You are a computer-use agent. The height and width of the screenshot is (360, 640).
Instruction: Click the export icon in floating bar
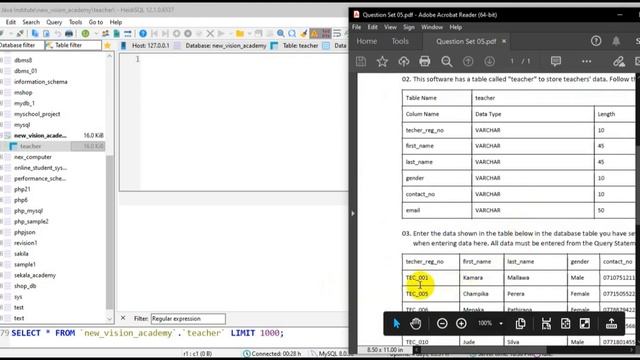click(x=611, y=323)
